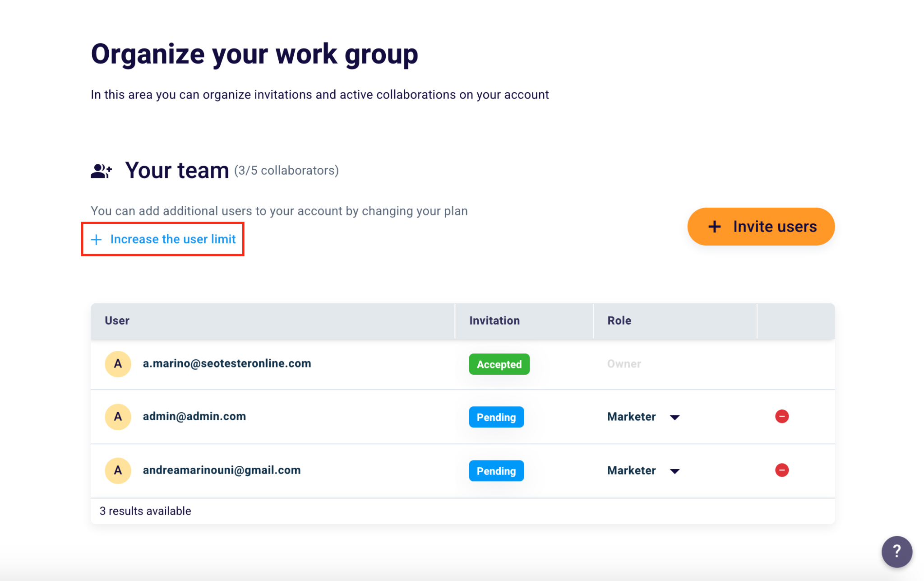The width and height of the screenshot is (924, 581).
Task: Select the User column header
Action: (116, 321)
